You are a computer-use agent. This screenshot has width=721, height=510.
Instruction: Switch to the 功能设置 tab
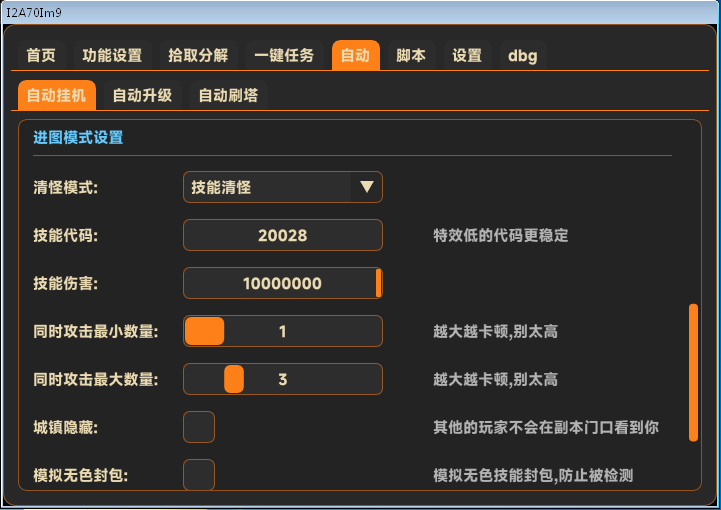pos(112,56)
